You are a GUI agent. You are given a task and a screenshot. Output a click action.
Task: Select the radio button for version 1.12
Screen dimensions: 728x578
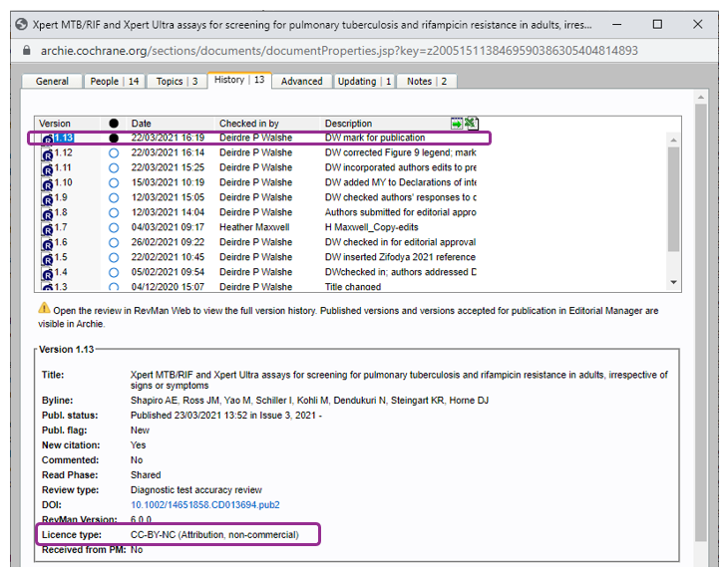[114, 153]
